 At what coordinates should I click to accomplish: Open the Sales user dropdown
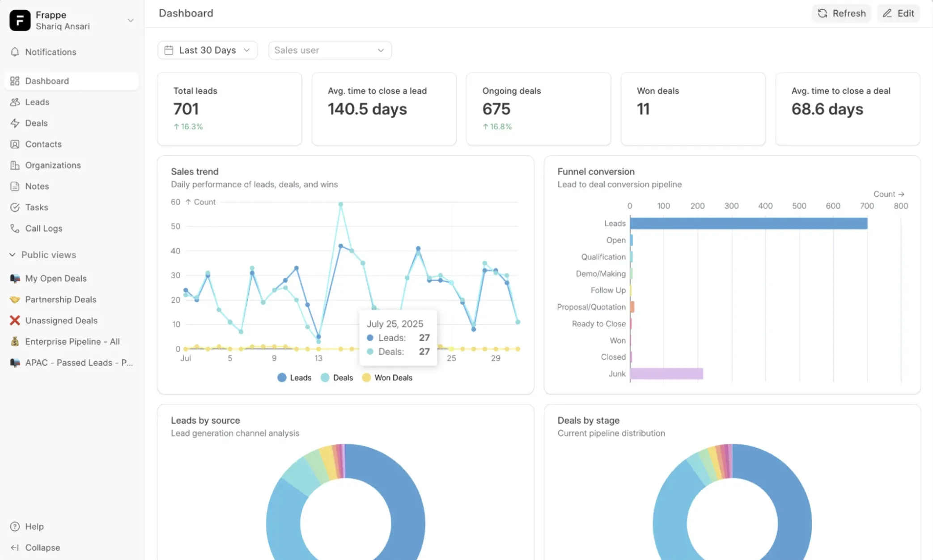pyautogui.click(x=330, y=50)
